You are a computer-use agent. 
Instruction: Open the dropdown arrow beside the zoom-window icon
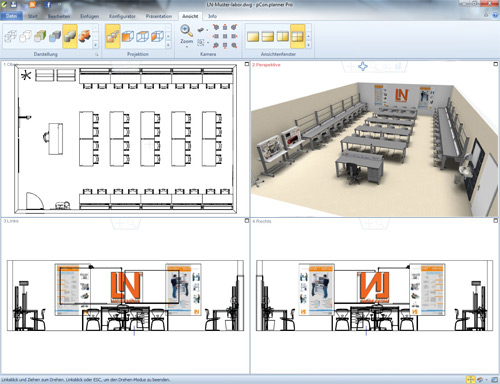(207, 43)
